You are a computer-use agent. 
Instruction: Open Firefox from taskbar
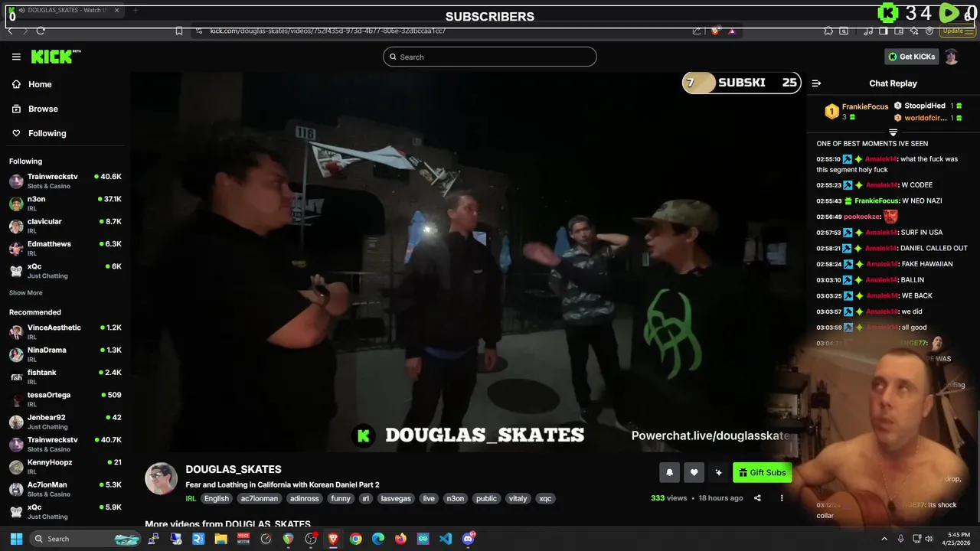pyautogui.click(x=400, y=539)
